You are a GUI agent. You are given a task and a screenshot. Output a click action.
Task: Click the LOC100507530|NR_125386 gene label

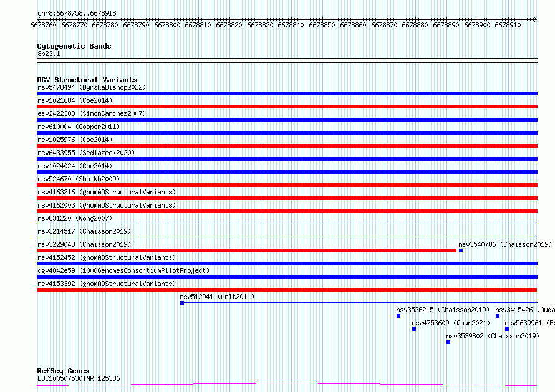tap(79, 378)
